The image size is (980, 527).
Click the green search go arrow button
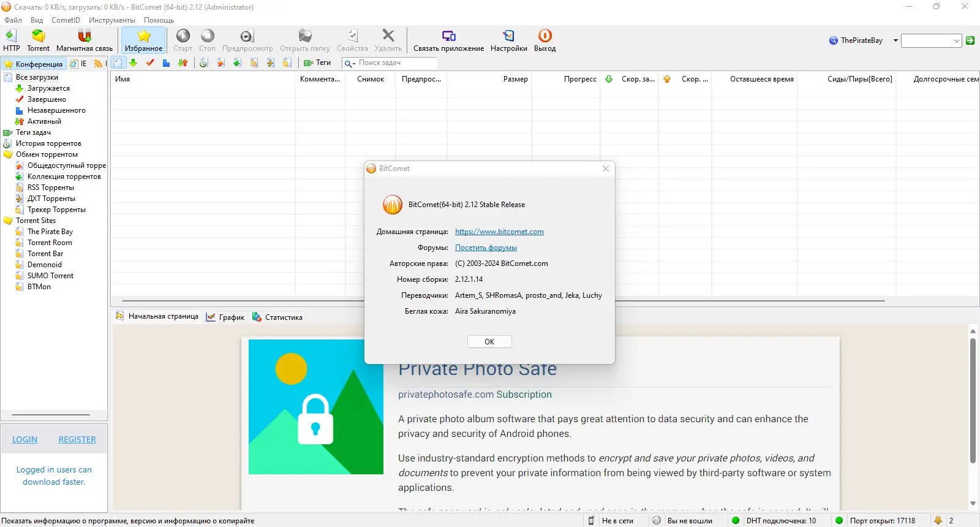coord(970,40)
